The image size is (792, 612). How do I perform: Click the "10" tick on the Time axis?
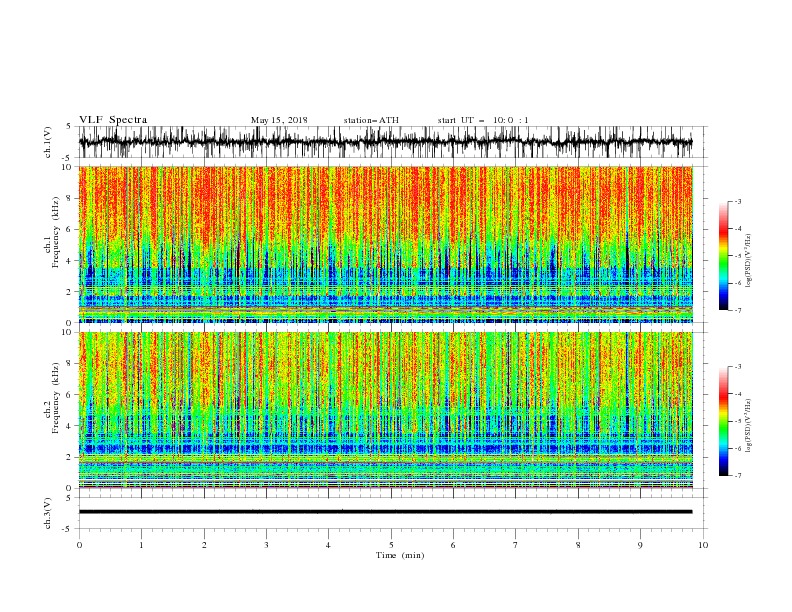tap(703, 545)
